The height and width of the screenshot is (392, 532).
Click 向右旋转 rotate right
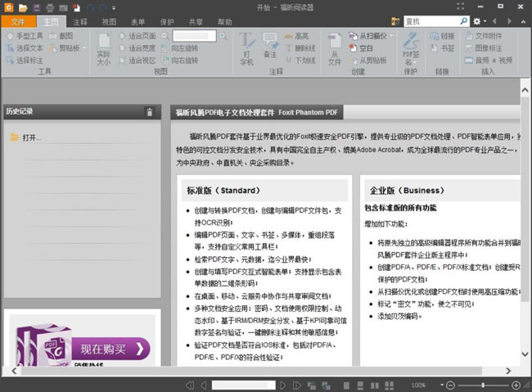[180, 61]
